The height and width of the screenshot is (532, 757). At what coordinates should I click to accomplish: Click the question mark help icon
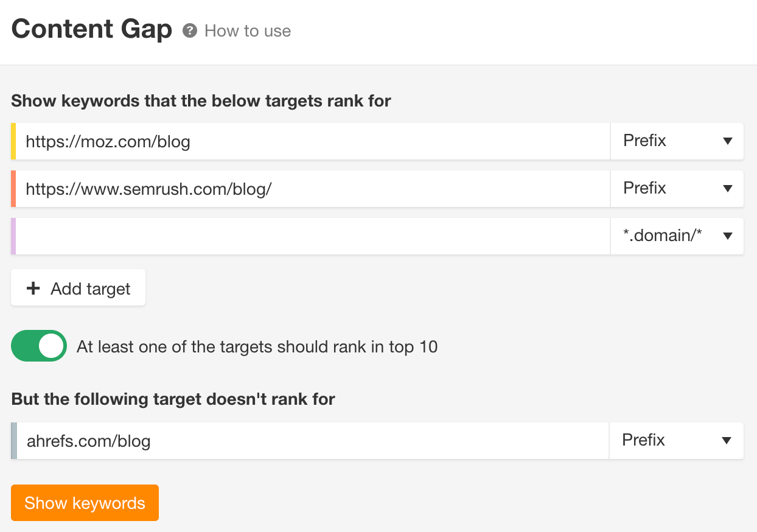[x=189, y=30]
